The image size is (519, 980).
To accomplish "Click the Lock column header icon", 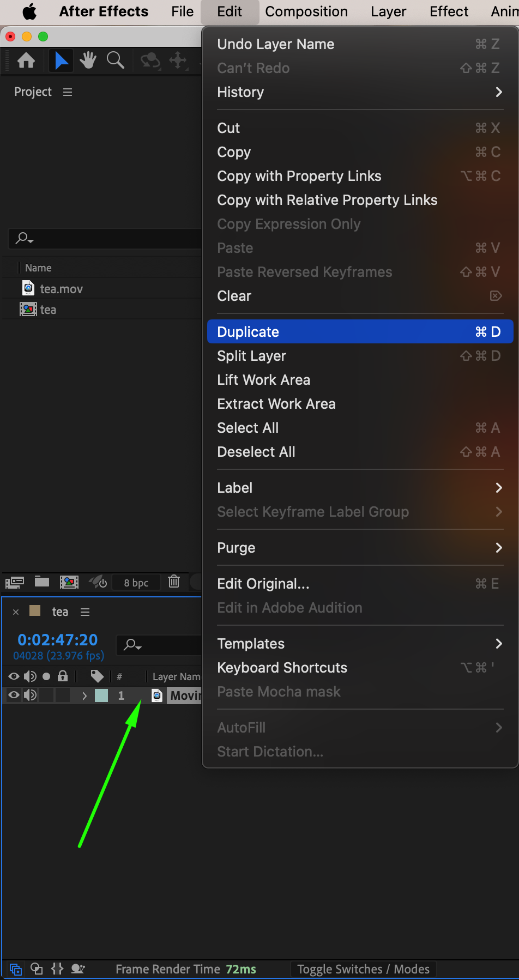I will tap(63, 676).
